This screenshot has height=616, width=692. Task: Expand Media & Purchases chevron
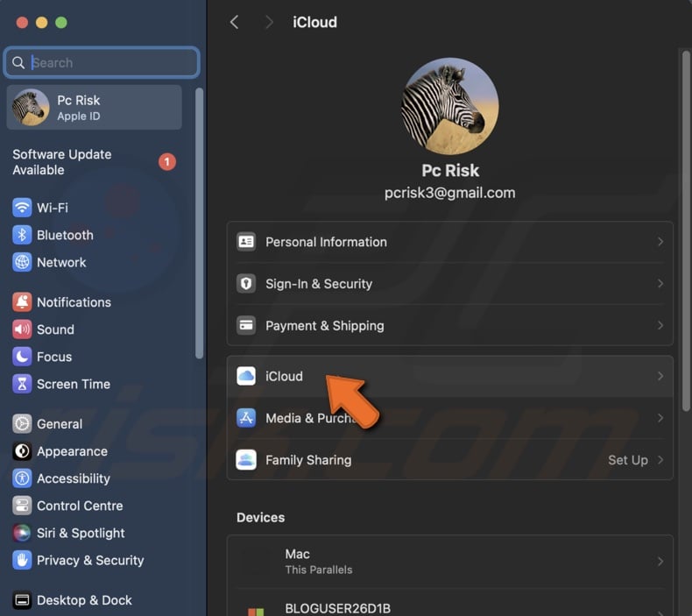tap(660, 418)
